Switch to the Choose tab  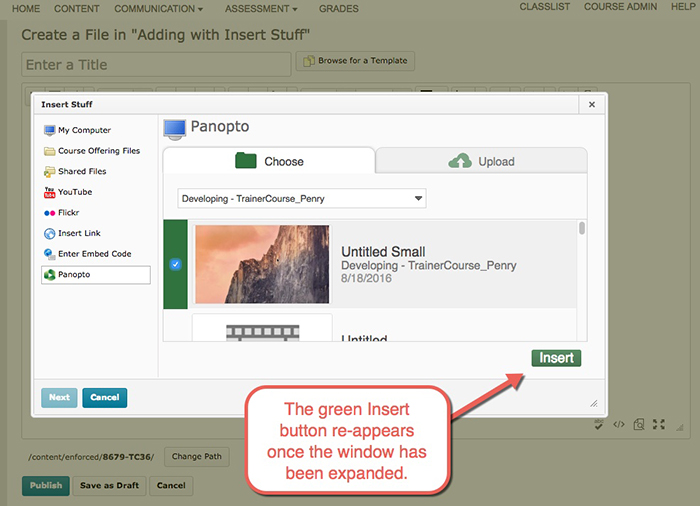point(269,161)
